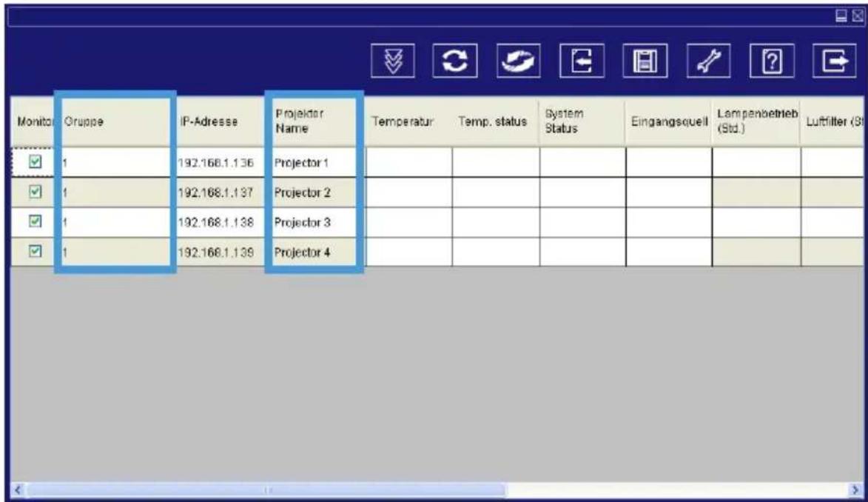
Task: Open the question mark help icon
Action: (x=772, y=61)
